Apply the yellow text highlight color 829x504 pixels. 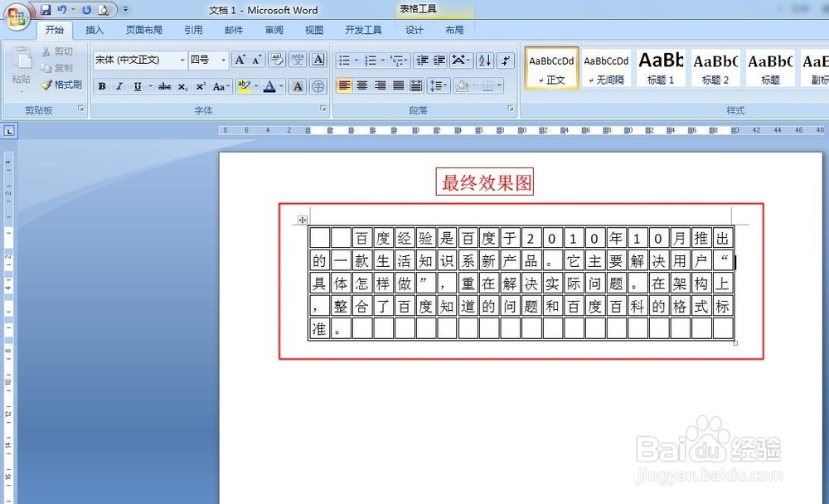click(x=244, y=86)
